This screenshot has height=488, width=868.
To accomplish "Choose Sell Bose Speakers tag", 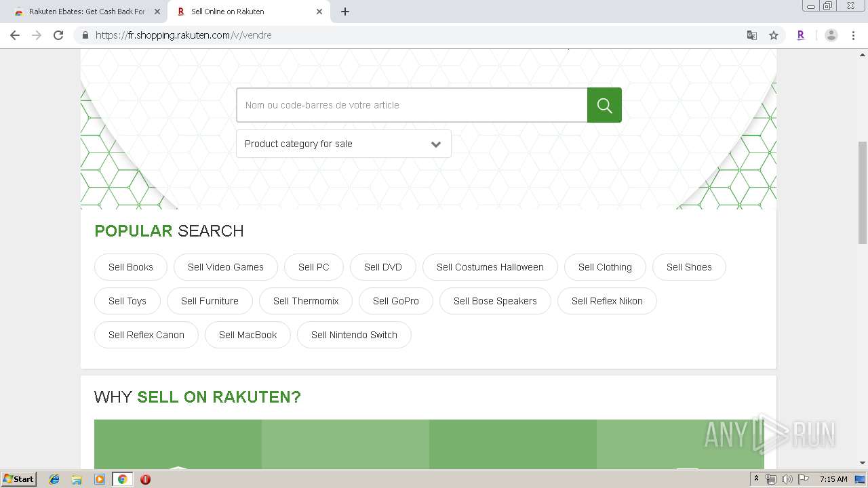I will point(495,301).
